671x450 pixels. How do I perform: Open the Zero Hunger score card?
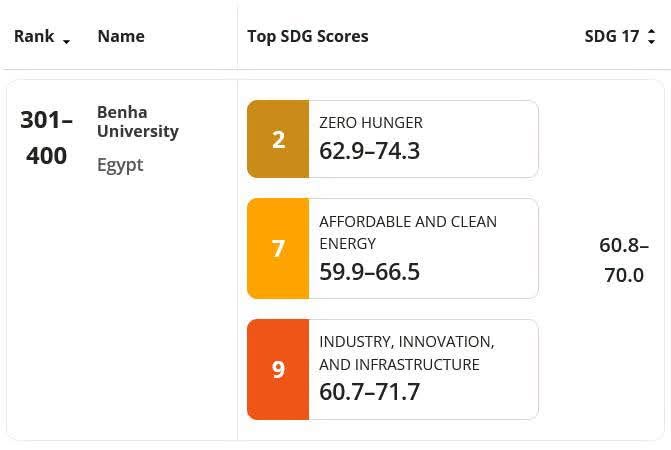[393, 139]
